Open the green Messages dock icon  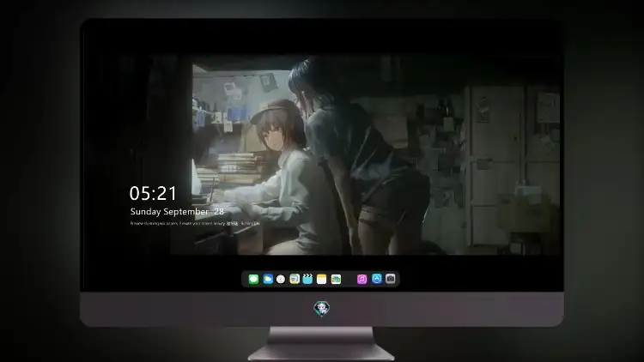[253, 279]
